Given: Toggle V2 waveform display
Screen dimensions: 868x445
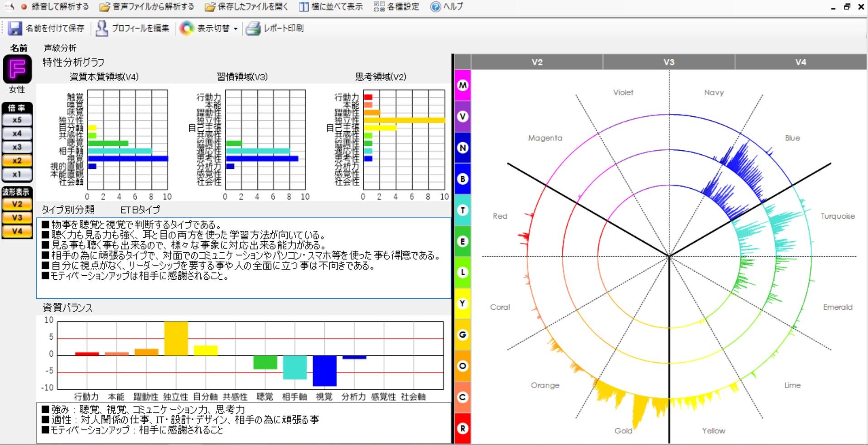Looking at the screenshot, I should click(17, 204).
